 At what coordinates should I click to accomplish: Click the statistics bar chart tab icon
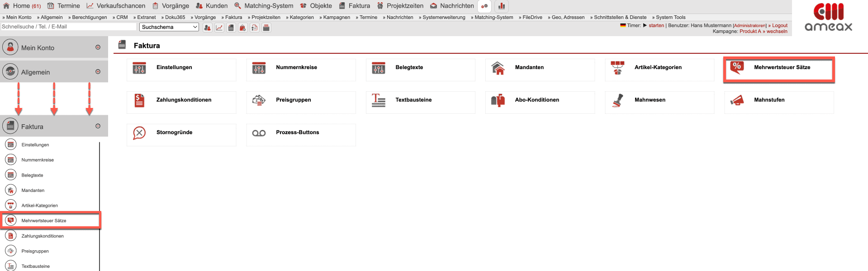point(502,6)
